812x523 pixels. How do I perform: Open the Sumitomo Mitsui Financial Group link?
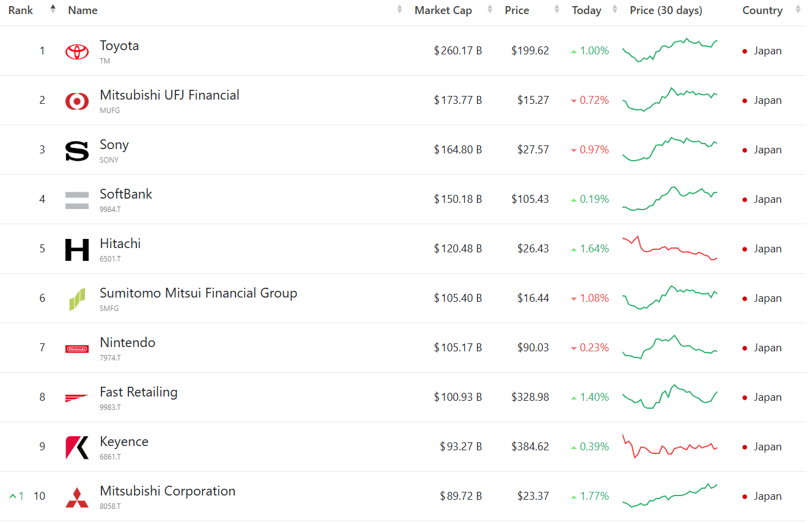(x=198, y=293)
